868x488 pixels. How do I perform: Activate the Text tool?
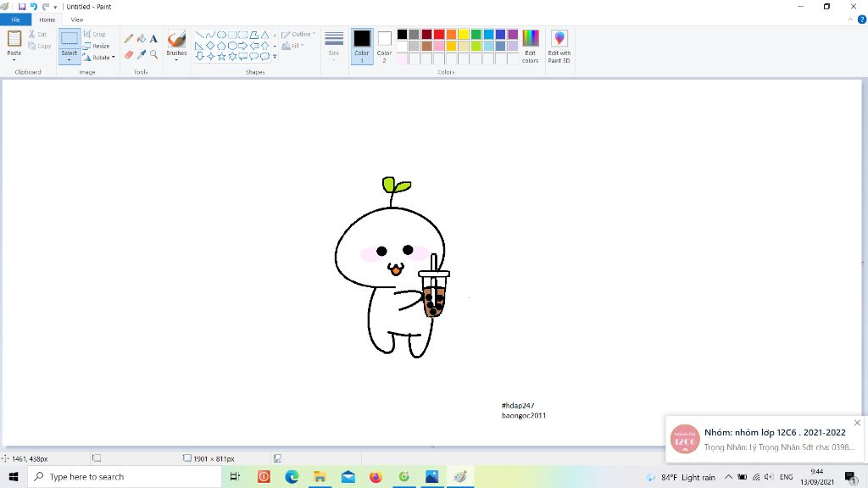[154, 39]
